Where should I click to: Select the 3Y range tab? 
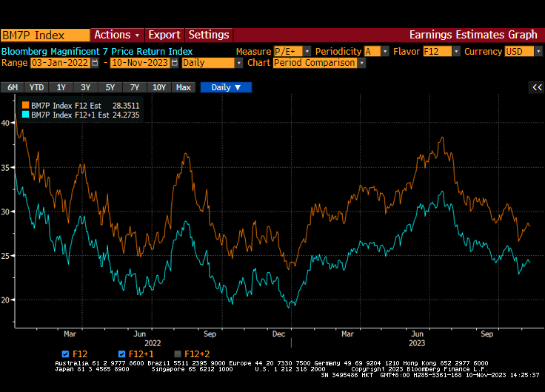[85, 87]
